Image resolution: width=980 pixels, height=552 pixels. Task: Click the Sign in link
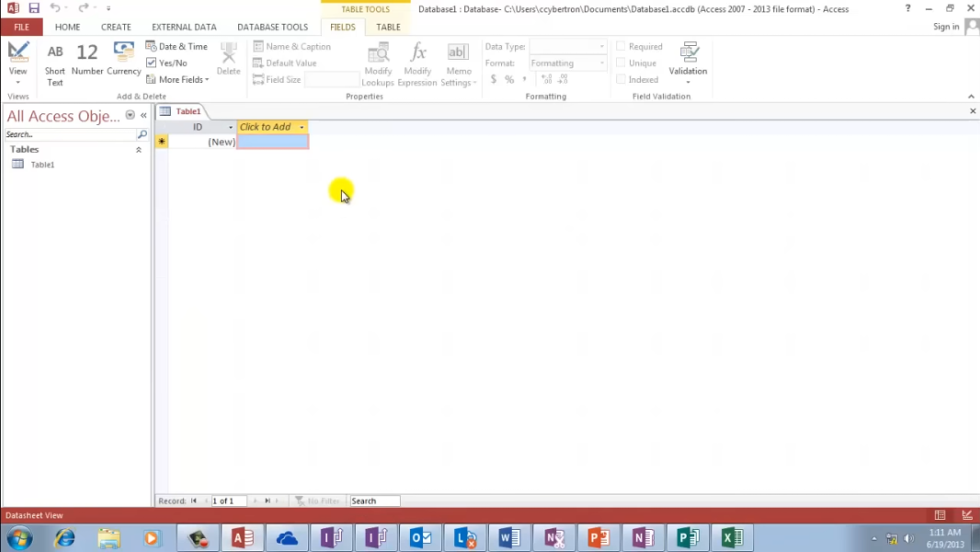946,27
